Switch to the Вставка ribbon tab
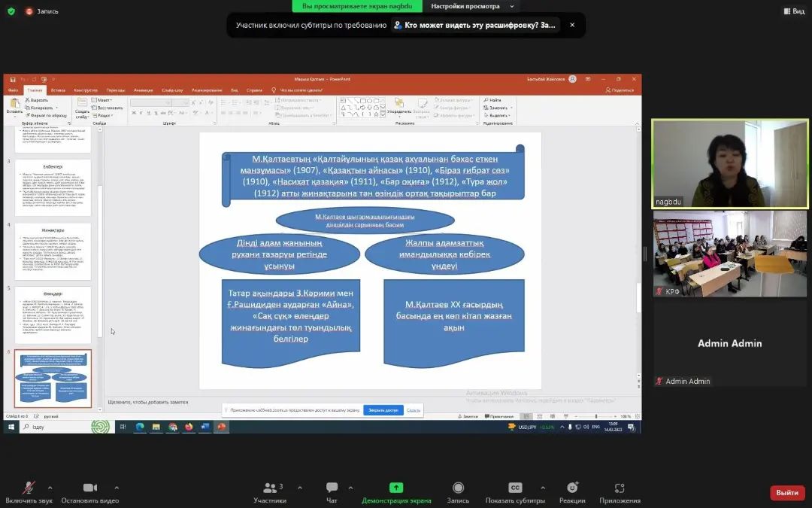The width and height of the screenshot is (812, 508). [58, 90]
